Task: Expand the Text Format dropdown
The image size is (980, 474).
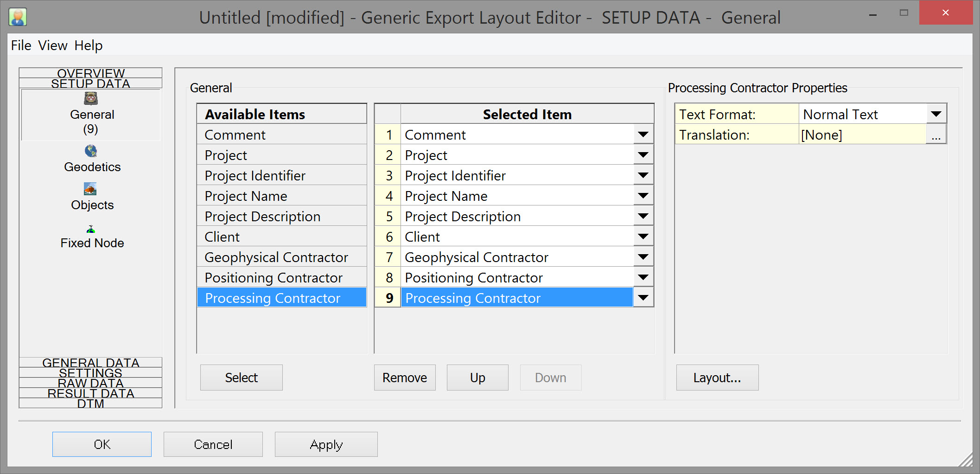Action: [x=936, y=114]
